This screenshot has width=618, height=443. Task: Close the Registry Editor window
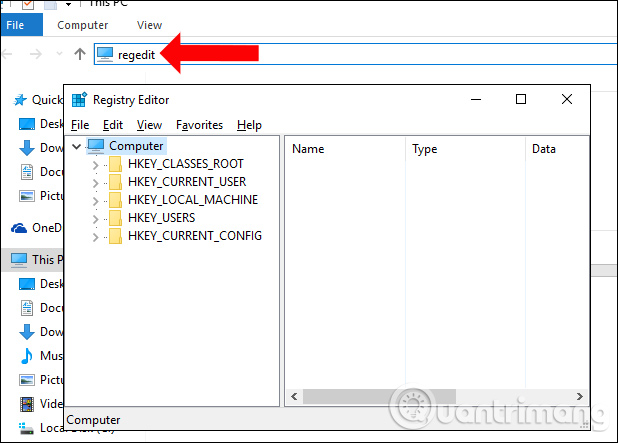click(567, 99)
